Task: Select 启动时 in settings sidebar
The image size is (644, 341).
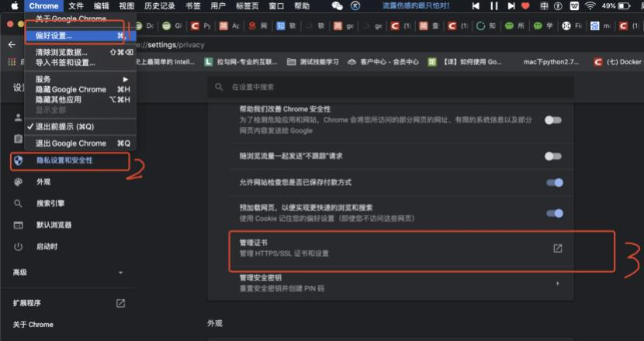Action: point(47,246)
